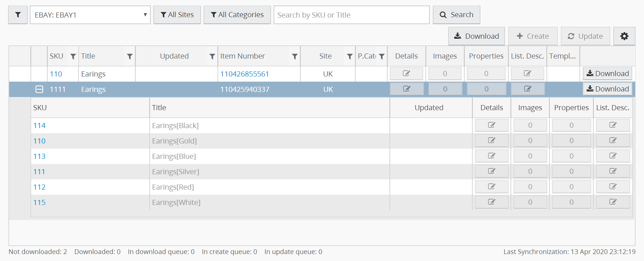Image resolution: width=644 pixels, height=261 pixels.
Task: Open the All Sites filter
Action: point(177,15)
